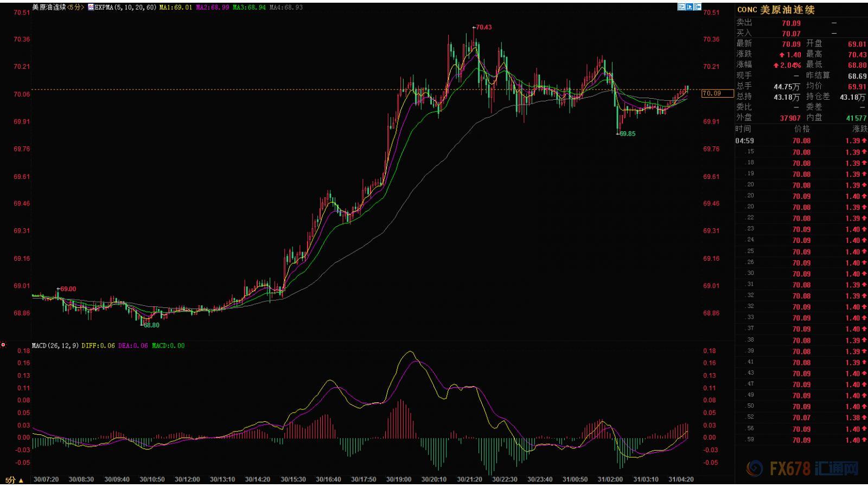Click the 时间 column header in trades list
Screen dimensions: 868x488
(x=743, y=129)
